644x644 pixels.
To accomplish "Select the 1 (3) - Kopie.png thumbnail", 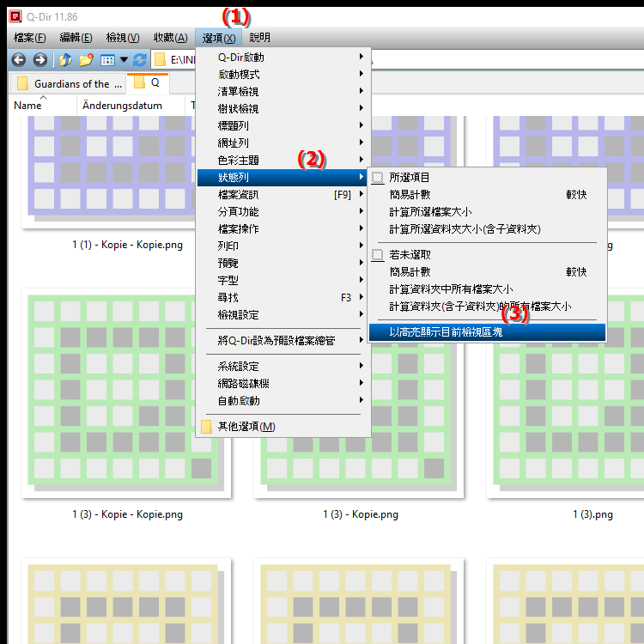I will pos(359,419).
